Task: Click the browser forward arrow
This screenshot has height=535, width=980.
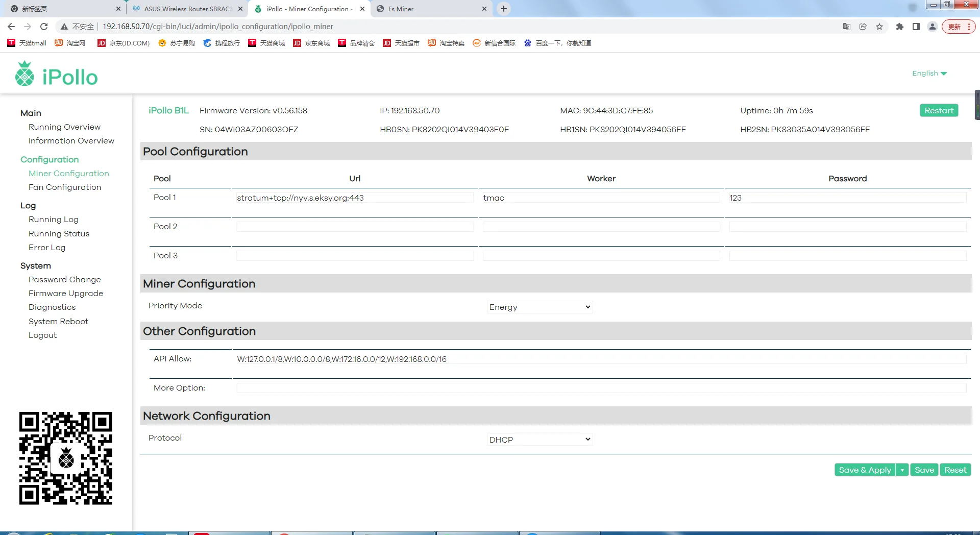Action: [x=28, y=27]
